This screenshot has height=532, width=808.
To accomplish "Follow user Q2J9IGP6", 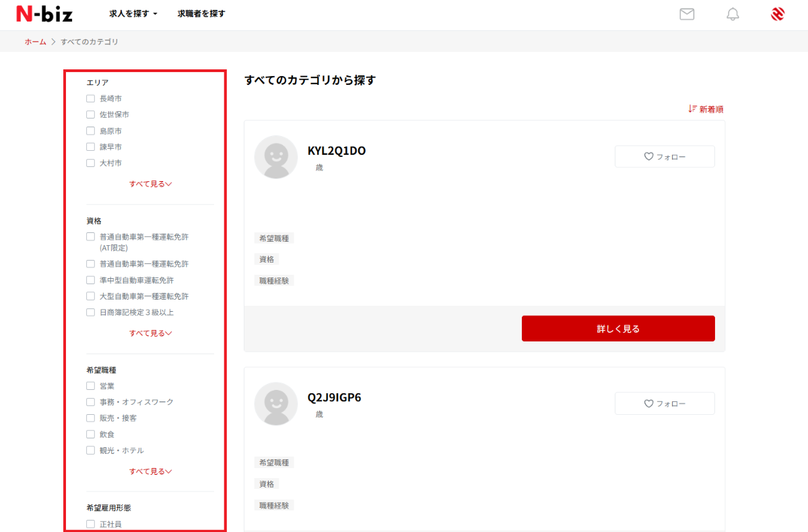I will tap(665, 403).
